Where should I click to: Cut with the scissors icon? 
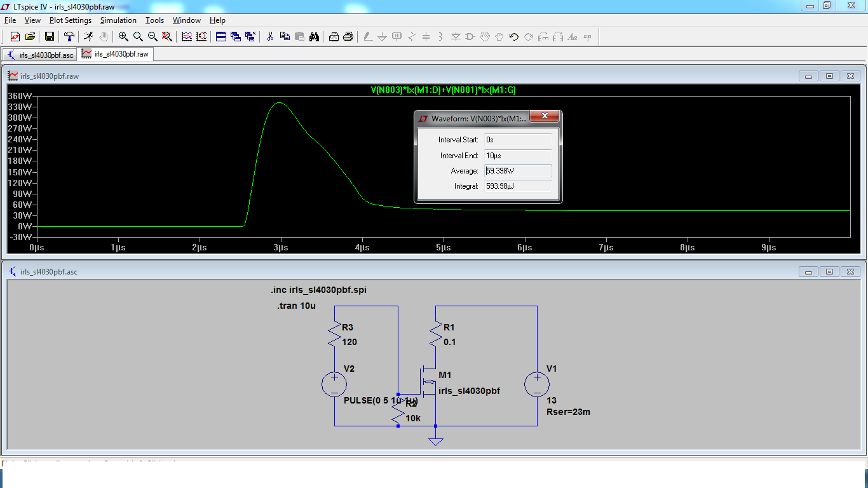pyautogui.click(x=270, y=37)
